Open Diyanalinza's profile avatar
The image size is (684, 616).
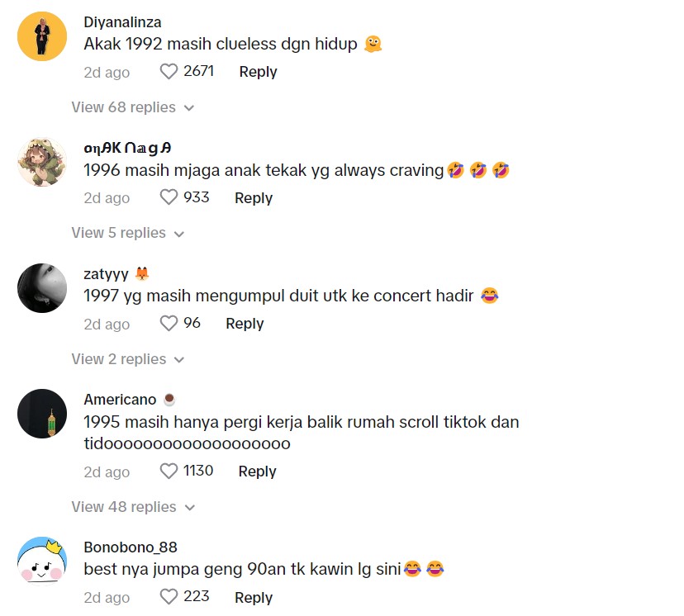(42, 36)
